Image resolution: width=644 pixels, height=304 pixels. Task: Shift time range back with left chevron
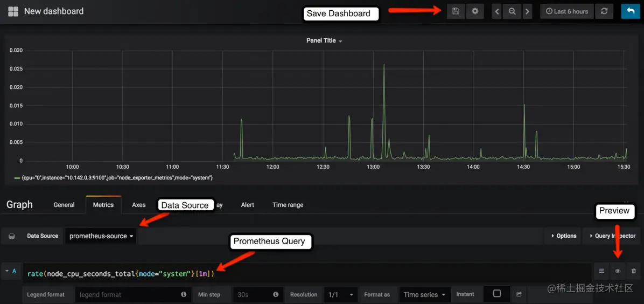click(497, 11)
